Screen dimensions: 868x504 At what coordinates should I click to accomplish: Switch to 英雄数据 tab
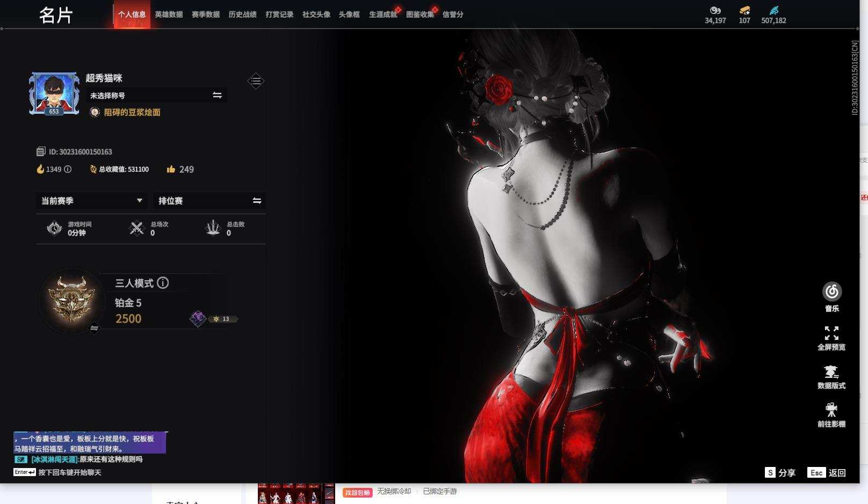(169, 14)
